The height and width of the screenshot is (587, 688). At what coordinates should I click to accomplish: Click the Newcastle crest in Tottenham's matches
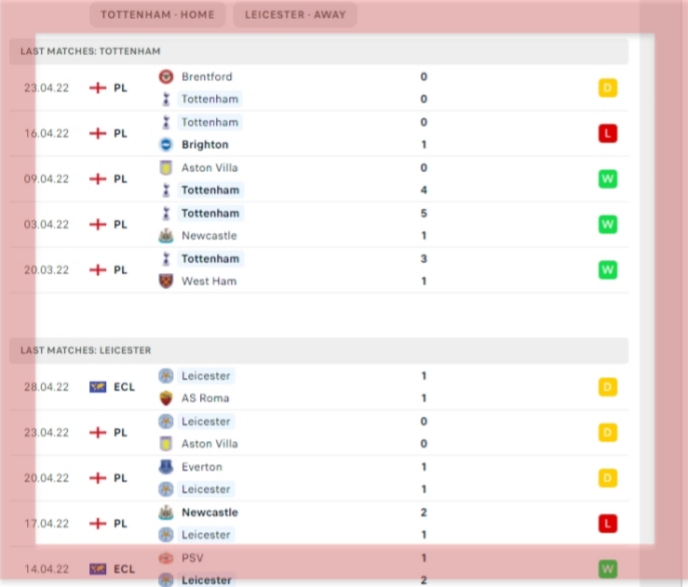point(166,236)
